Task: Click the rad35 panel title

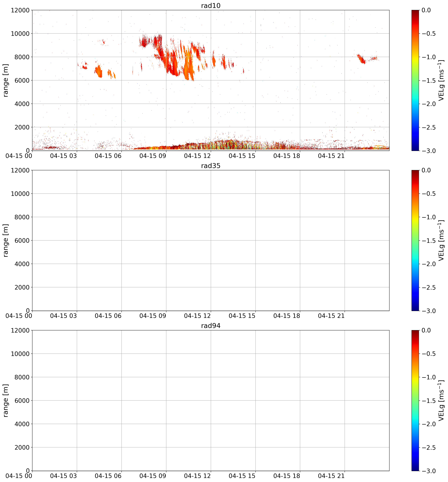Action: click(211, 166)
